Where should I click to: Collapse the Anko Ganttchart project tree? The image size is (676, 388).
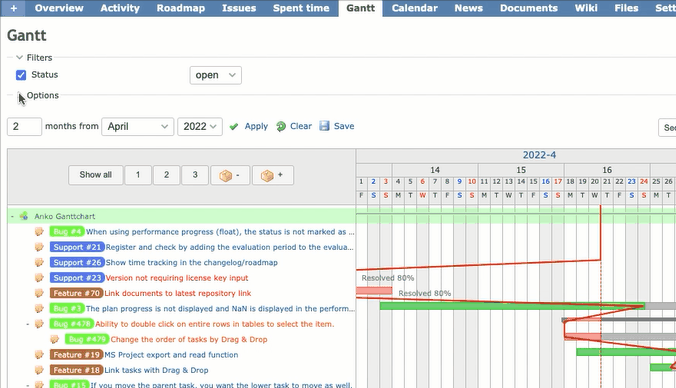(13, 216)
